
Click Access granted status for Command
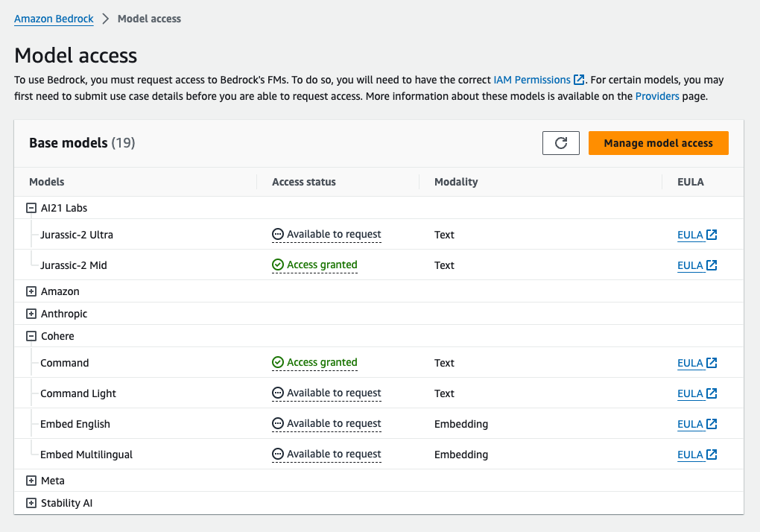[x=320, y=363]
